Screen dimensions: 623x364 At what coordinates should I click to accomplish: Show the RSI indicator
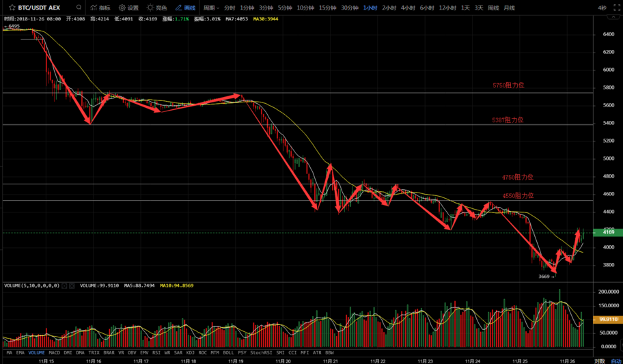[x=156, y=352]
